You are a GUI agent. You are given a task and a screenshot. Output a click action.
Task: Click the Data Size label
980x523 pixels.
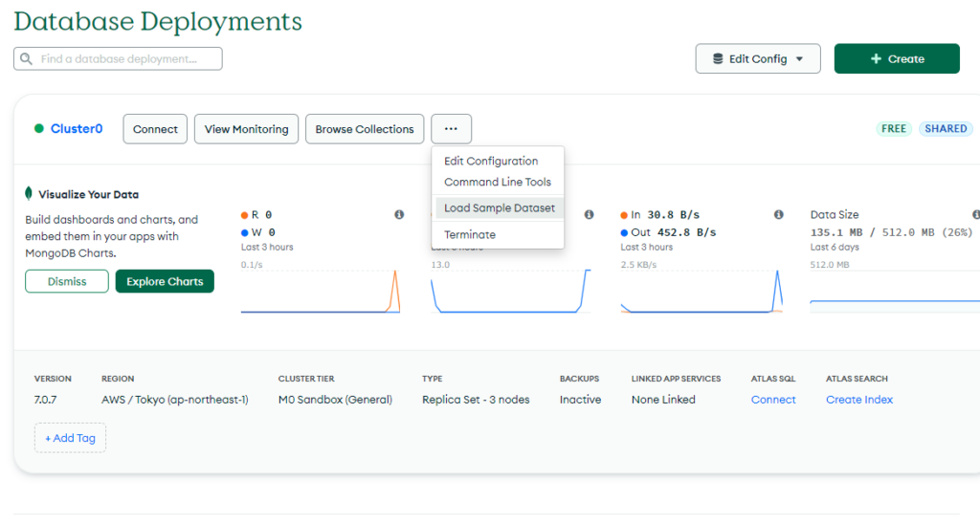[x=835, y=215]
